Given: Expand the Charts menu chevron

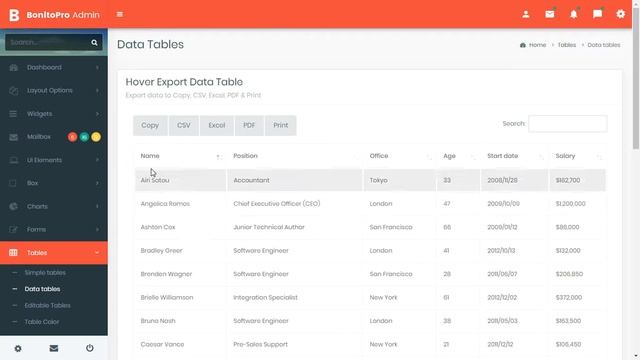Looking at the screenshot, I should tap(97, 207).
